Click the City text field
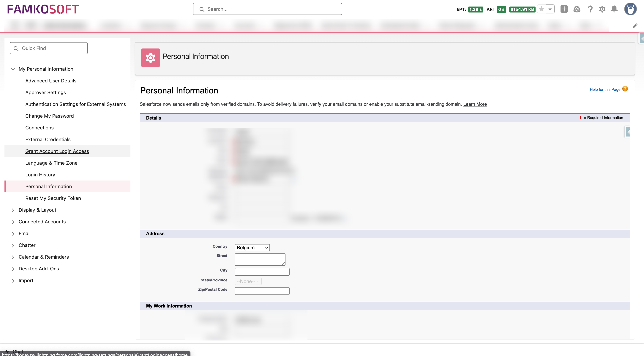 pyautogui.click(x=262, y=272)
